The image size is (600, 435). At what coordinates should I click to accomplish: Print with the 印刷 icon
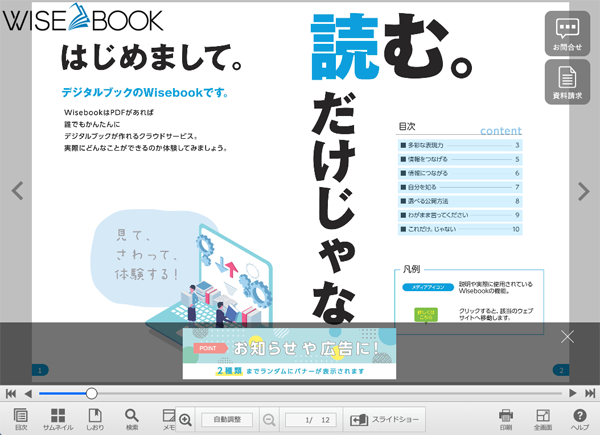(x=506, y=419)
